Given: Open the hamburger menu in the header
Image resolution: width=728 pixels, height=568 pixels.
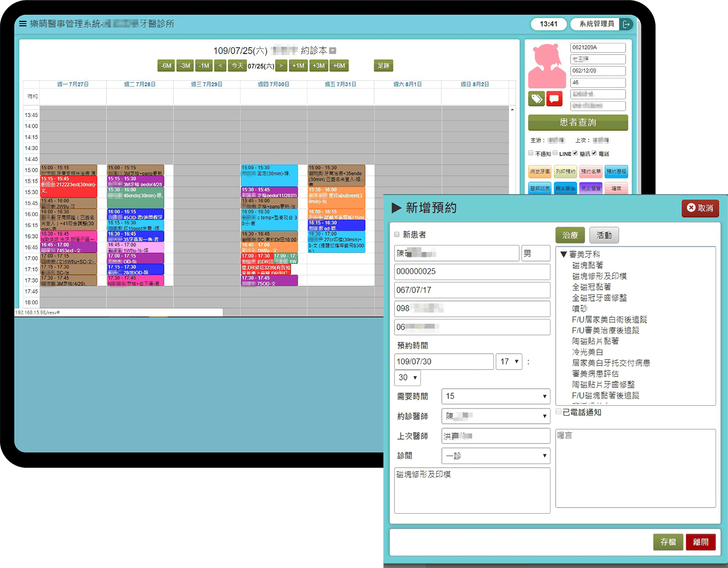Looking at the screenshot, I should [23, 24].
